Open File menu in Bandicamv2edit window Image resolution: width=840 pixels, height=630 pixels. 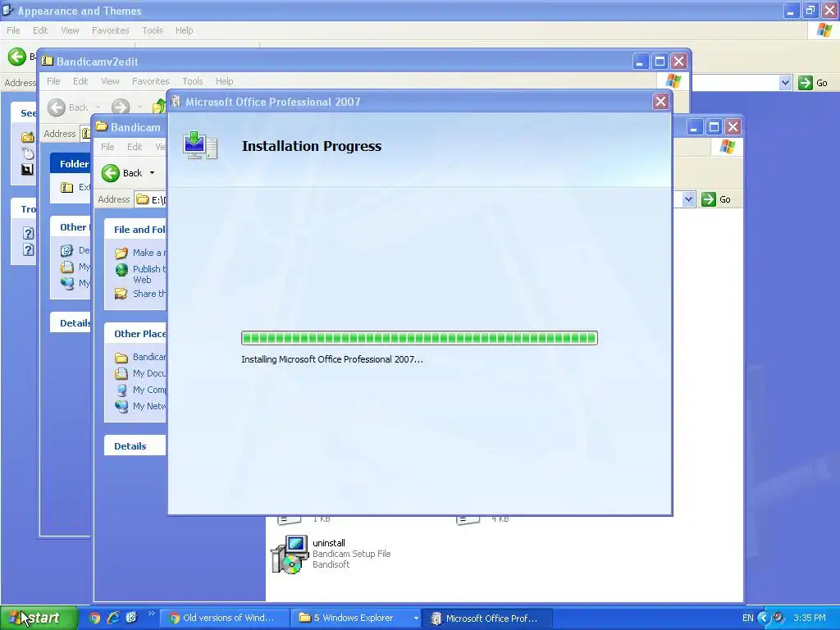click(53, 81)
